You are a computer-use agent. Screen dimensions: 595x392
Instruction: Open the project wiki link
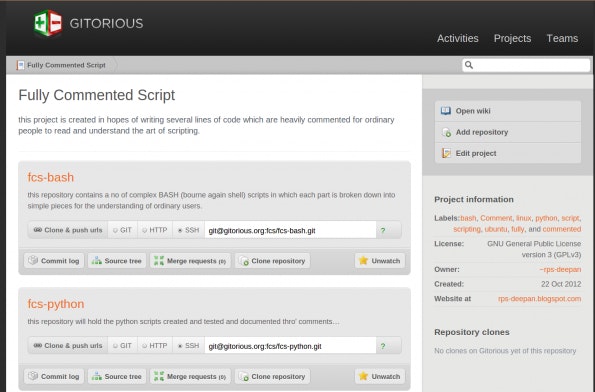click(473, 111)
